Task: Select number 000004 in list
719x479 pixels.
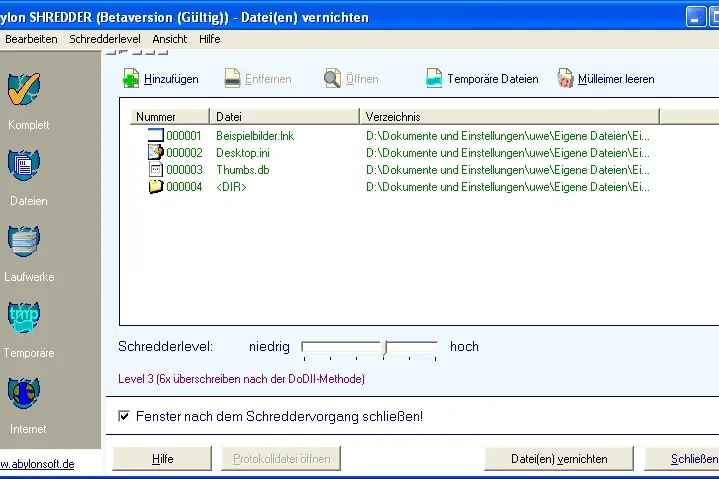Action: point(184,187)
